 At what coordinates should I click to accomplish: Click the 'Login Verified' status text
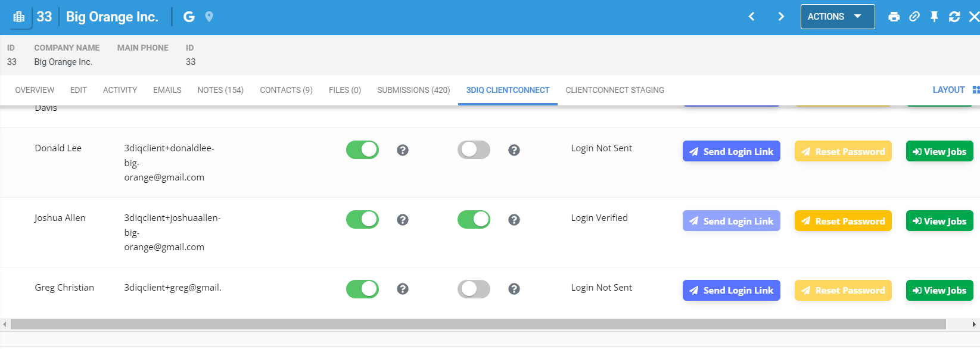[x=599, y=218]
